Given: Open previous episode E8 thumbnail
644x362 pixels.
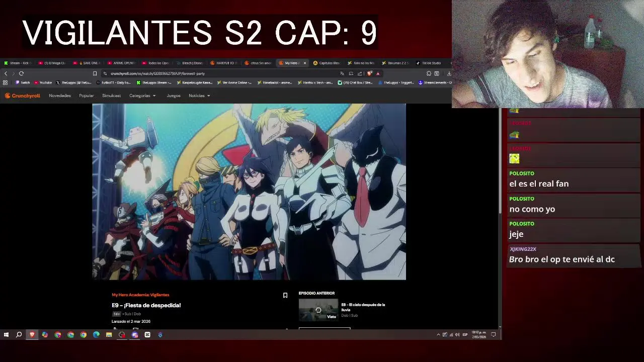Looking at the screenshot, I should point(318,310).
